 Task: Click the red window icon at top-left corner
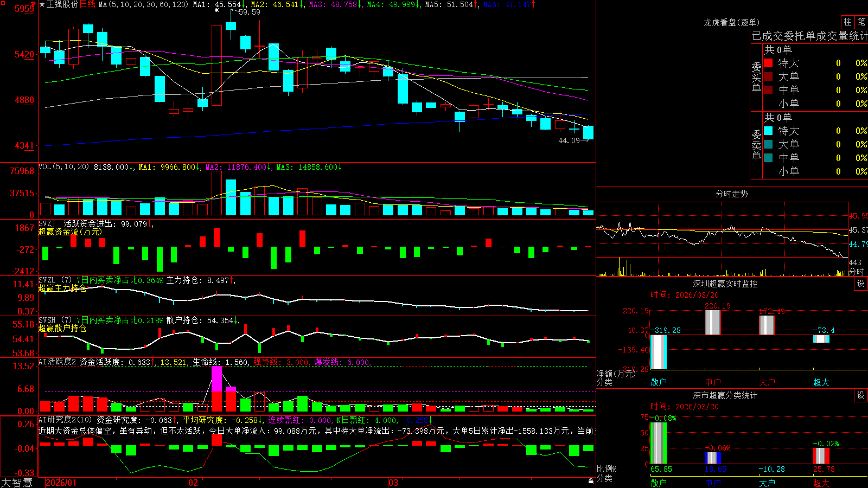[x=2, y=3]
